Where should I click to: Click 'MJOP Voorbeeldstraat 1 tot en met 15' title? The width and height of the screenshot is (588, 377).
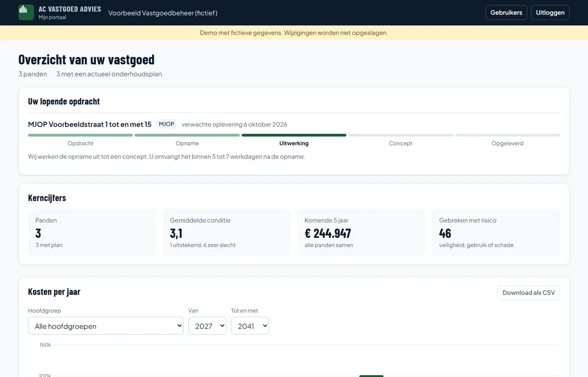[90, 124]
